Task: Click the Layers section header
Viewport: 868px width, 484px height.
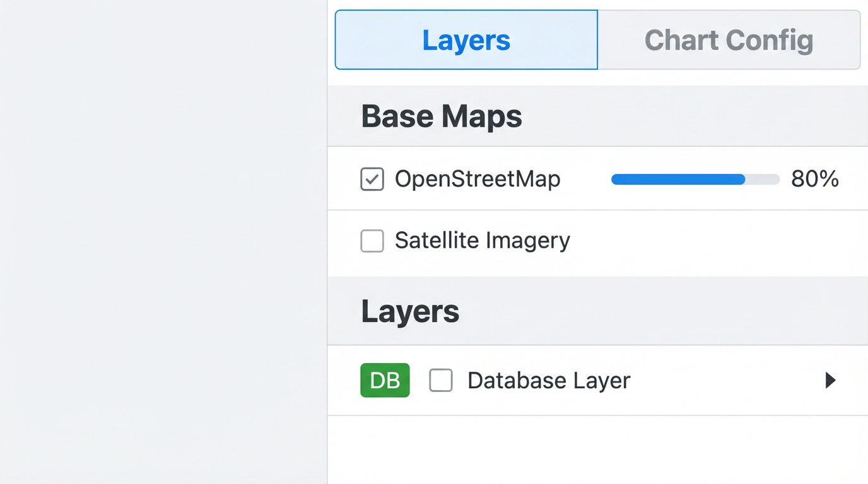Action: [x=410, y=311]
